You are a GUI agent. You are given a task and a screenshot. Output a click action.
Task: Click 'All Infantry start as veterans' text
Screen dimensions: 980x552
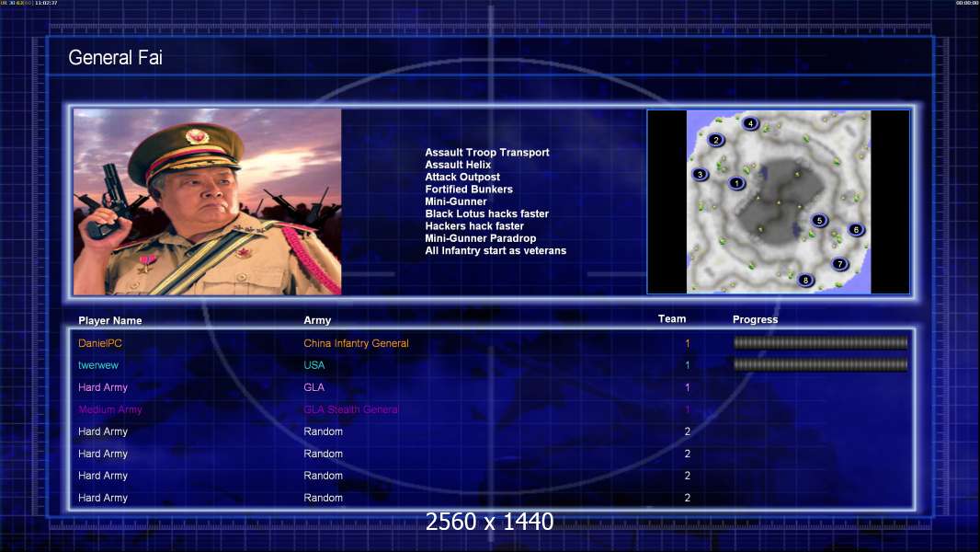coord(496,250)
